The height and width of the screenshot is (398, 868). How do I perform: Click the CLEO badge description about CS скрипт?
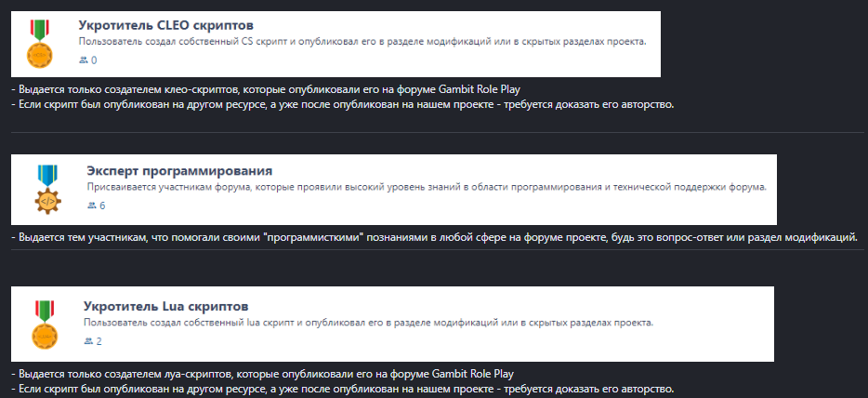tap(362, 42)
